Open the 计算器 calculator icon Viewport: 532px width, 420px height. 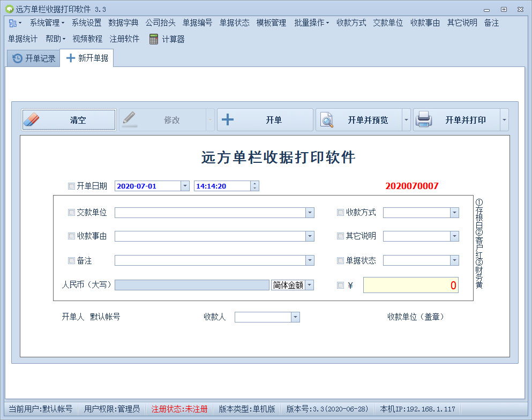153,39
